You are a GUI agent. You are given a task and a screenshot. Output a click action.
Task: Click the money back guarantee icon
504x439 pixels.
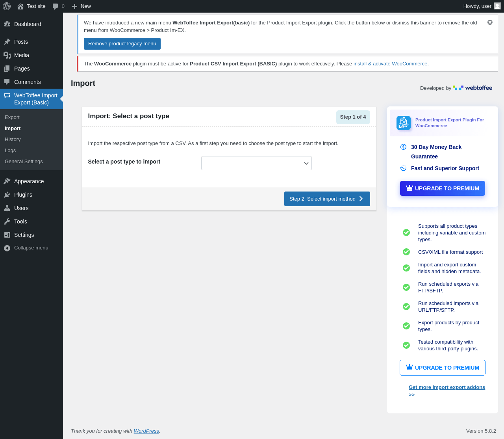coord(403,147)
